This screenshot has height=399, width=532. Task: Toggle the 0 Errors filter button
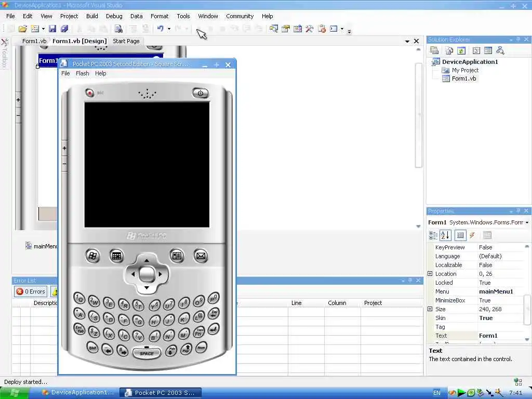click(x=31, y=291)
